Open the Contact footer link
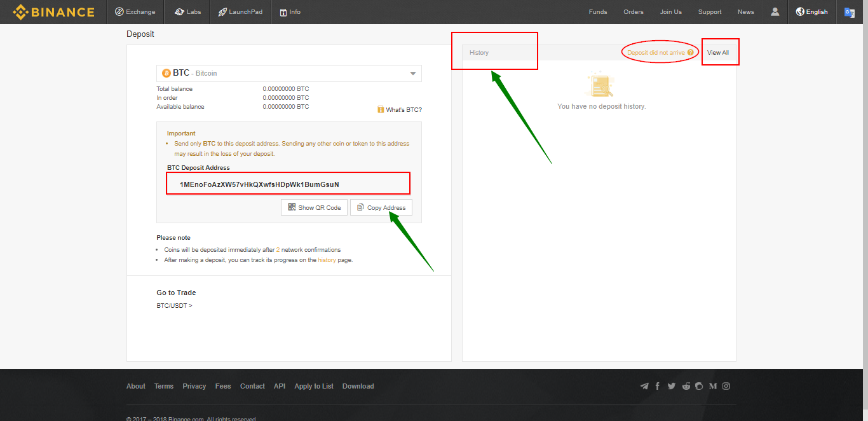The width and height of the screenshot is (868, 421). (x=252, y=386)
